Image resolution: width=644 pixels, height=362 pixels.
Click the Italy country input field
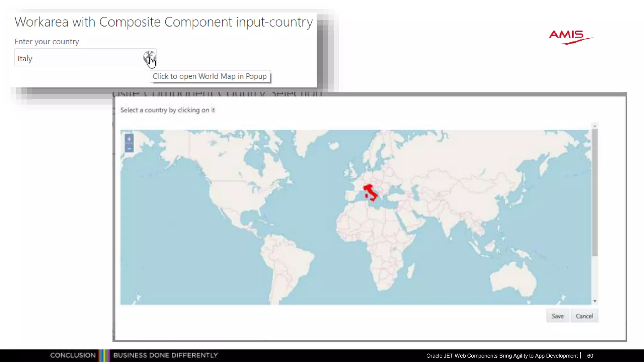85,58
